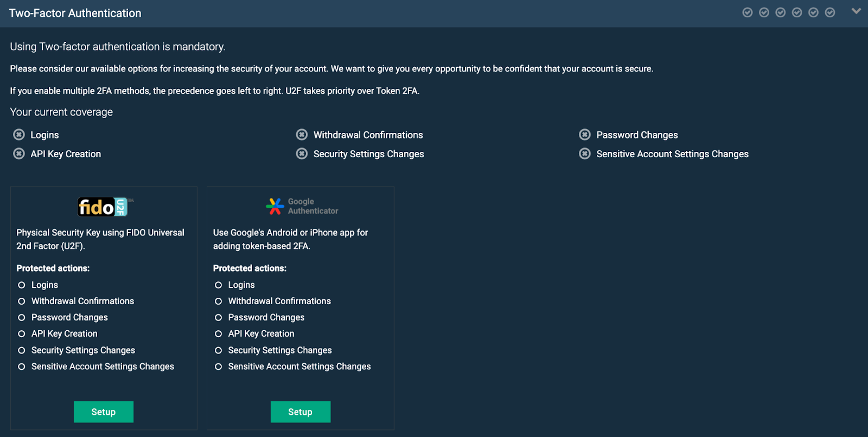The height and width of the screenshot is (437, 868).
Task: Select Sensitive Account Settings circle in Google card
Action: coord(219,367)
